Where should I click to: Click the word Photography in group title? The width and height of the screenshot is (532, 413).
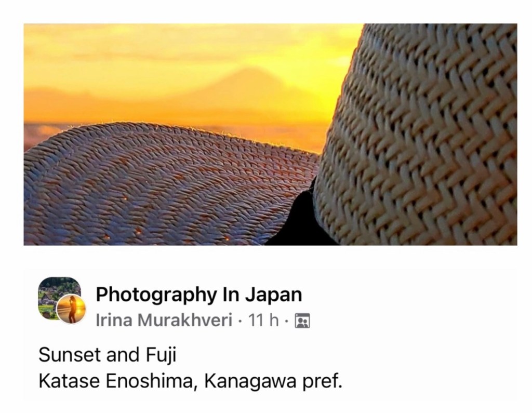click(156, 294)
